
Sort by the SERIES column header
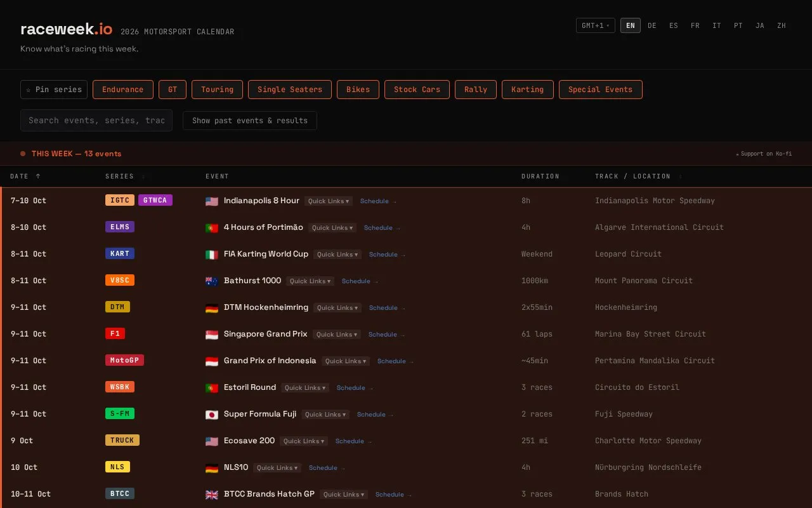click(125, 177)
